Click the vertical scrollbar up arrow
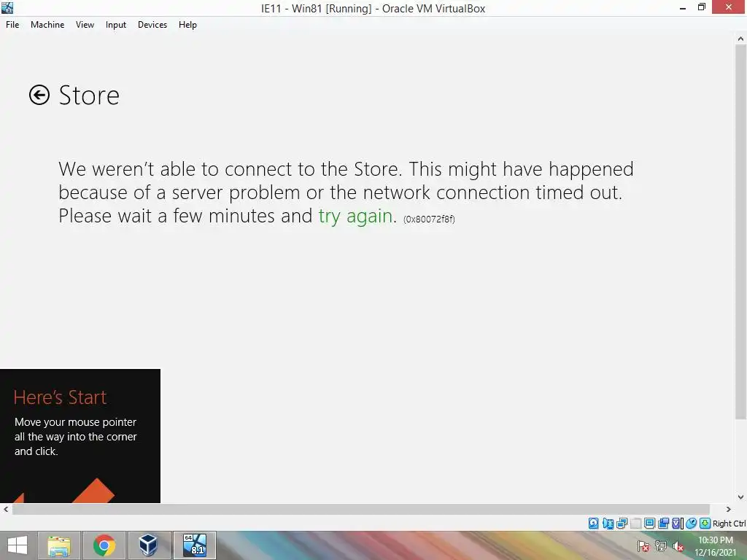This screenshot has width=747, height=560. point(740,39)
